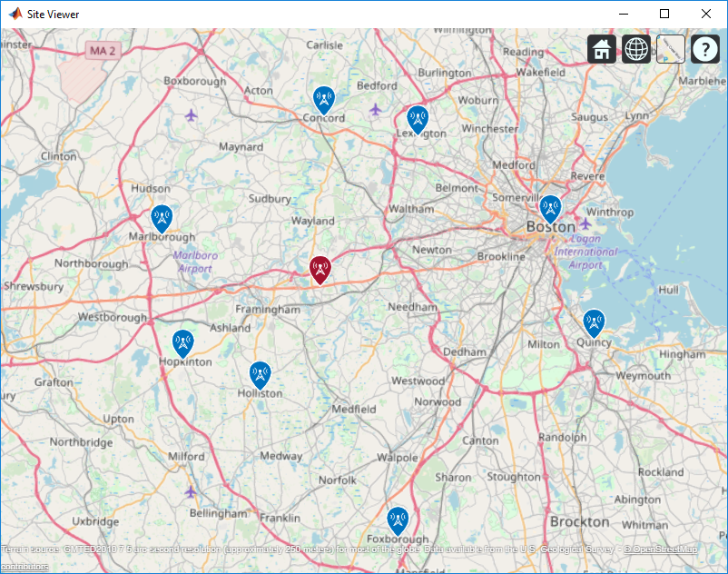Open the globe view options

point(636,49)
